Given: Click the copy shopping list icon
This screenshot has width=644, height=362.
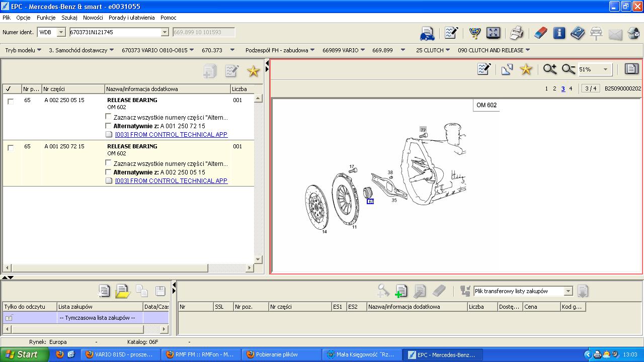Looking at the screenshot, I should point(142,291).
